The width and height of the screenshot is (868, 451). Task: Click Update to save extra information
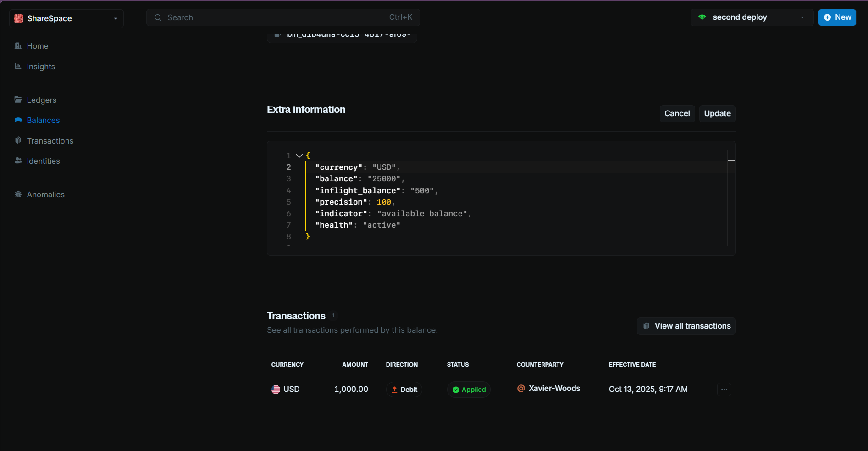coord(717,113)
